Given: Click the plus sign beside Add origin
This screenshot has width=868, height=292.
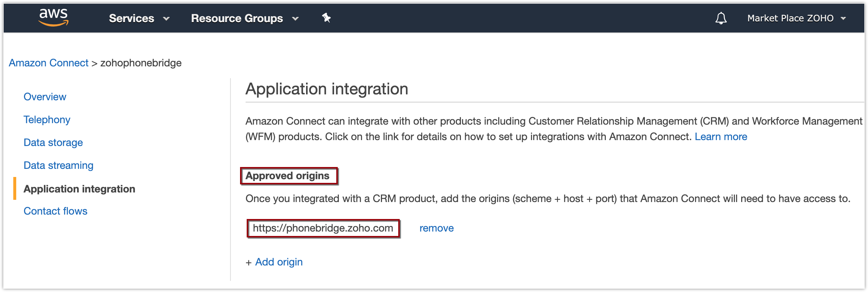Looking at the screenshot, I should pyautogui.click(x=249, y=263).
